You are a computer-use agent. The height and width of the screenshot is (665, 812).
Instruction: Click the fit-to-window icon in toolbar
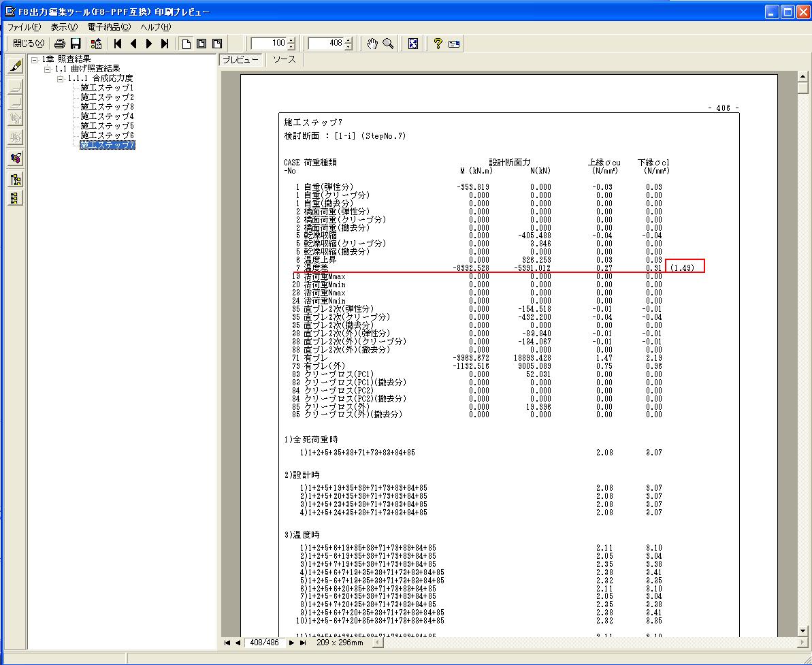(x=413, y=44)
